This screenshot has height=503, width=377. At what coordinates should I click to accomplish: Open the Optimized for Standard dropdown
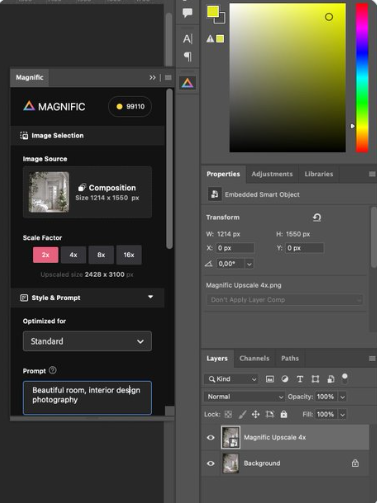(x=87, y=341)
